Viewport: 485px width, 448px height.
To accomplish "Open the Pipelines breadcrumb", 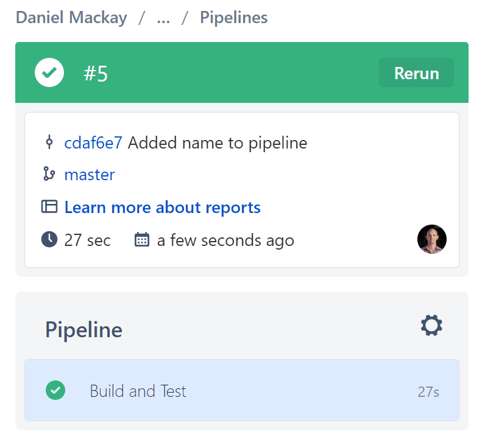I will [234, 17].
